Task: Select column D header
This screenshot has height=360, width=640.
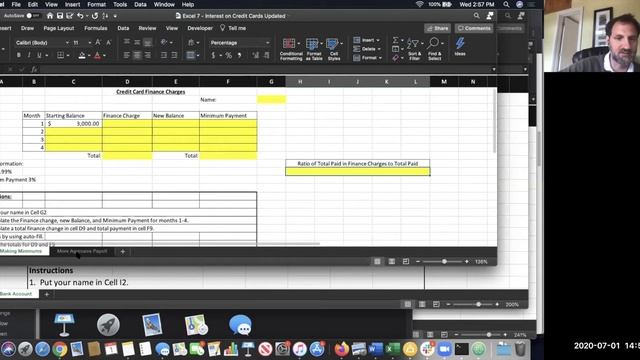Action: tap(127, 82)
